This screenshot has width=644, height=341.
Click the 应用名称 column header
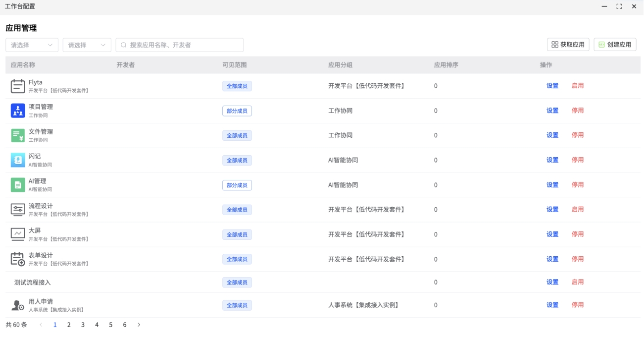point(23,65)
